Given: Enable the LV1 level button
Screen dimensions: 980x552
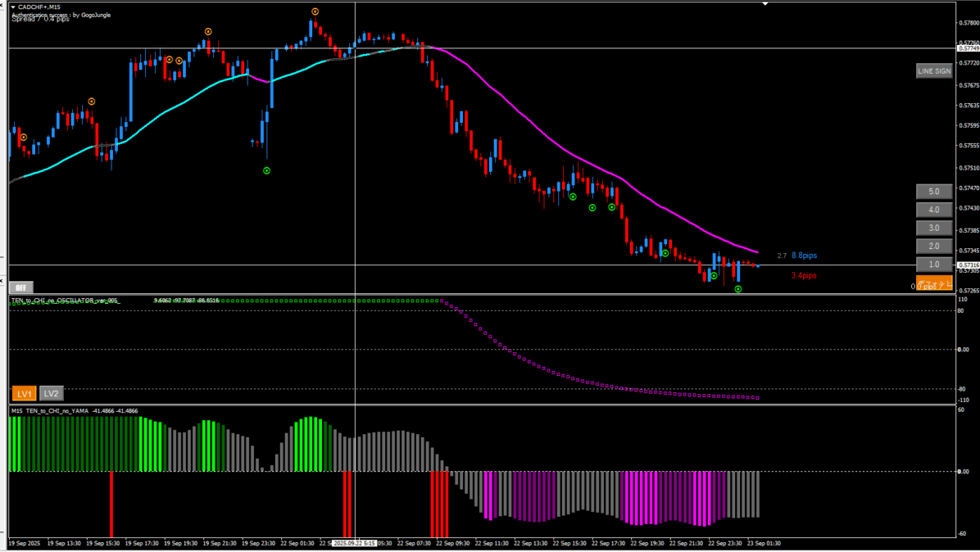Looking at the screenshot, I should [x=24, y=394].
